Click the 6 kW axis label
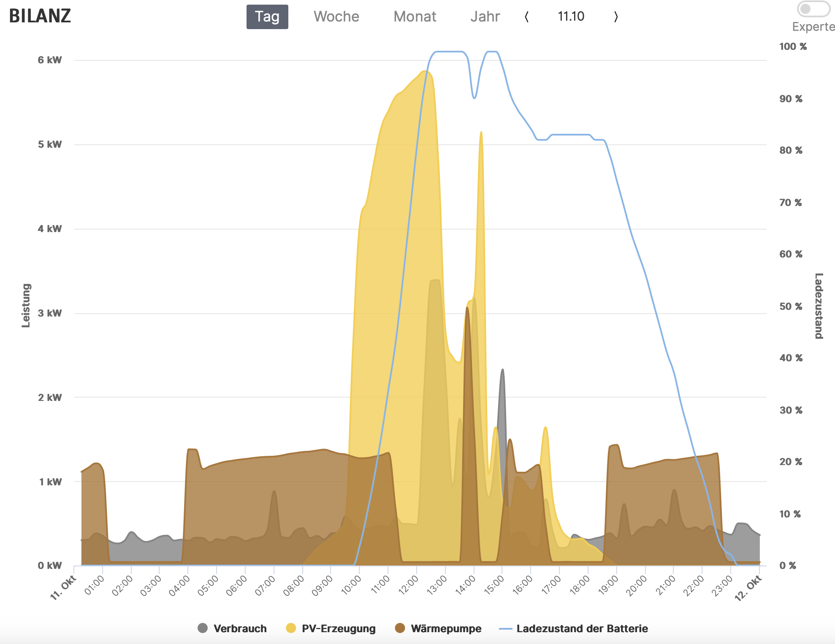The width and height of the screenshot is (835, 644). [50, 60]
